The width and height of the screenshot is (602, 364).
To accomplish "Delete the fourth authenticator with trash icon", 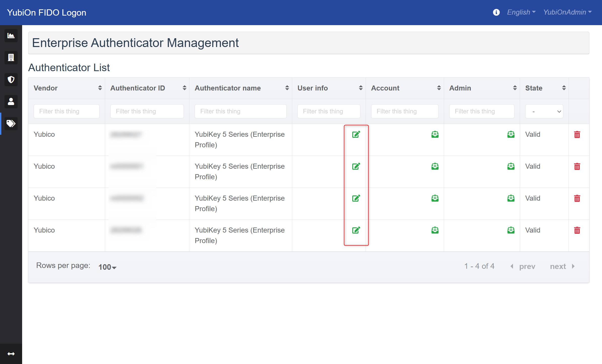I will 577,230.
